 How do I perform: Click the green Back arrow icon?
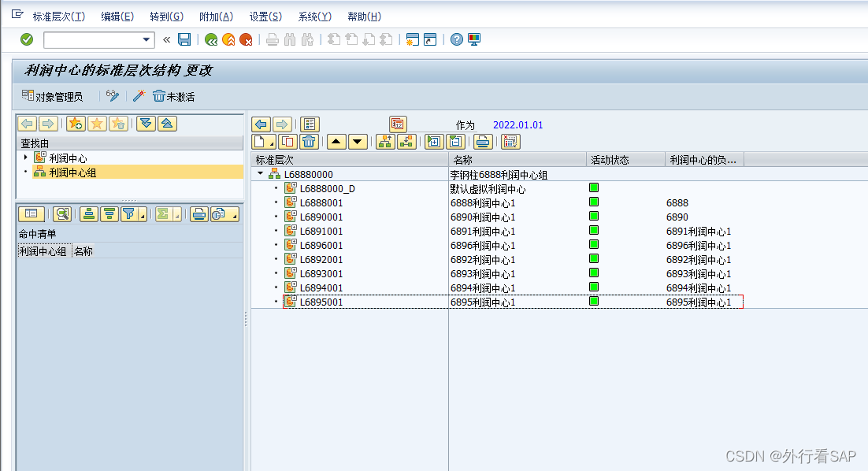click(x=210, y=39)
